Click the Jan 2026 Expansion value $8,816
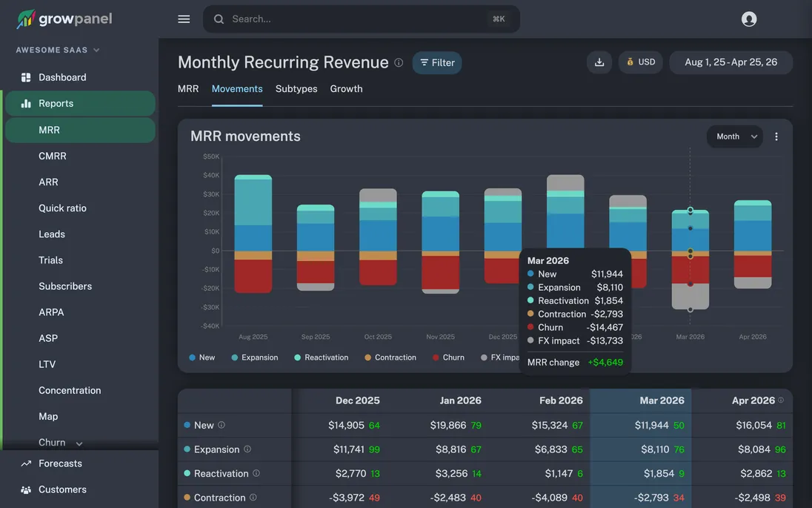This screenshot has width=812, height=508. (x=450, y=449)
